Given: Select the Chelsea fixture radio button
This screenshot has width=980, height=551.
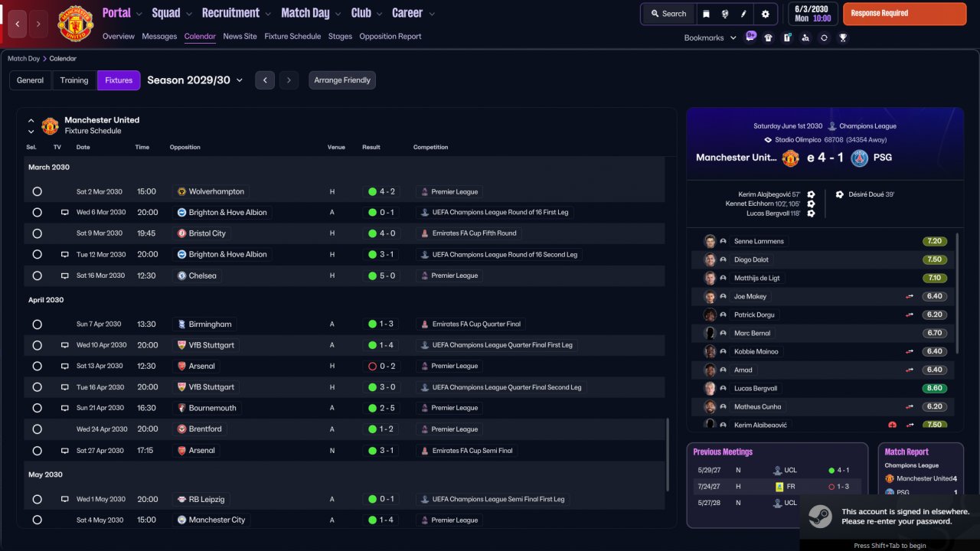Looking at the screenshot, I should point(37,275).
